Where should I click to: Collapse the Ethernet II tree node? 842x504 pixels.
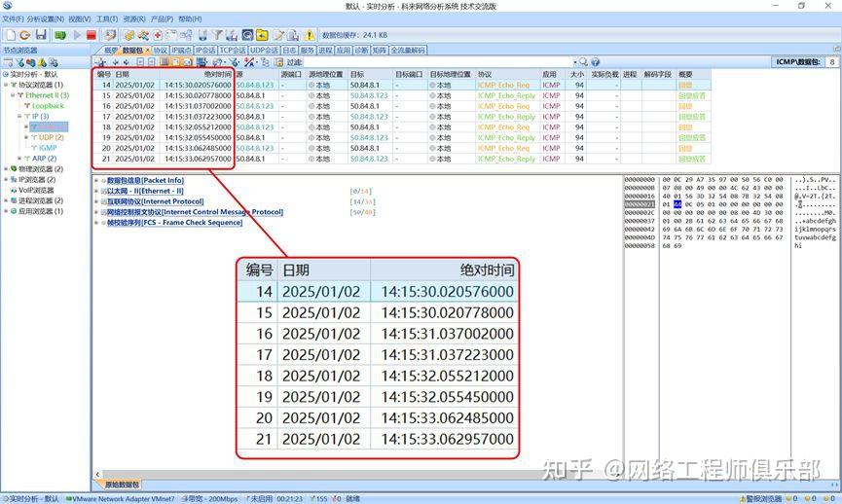pos(14,95)
